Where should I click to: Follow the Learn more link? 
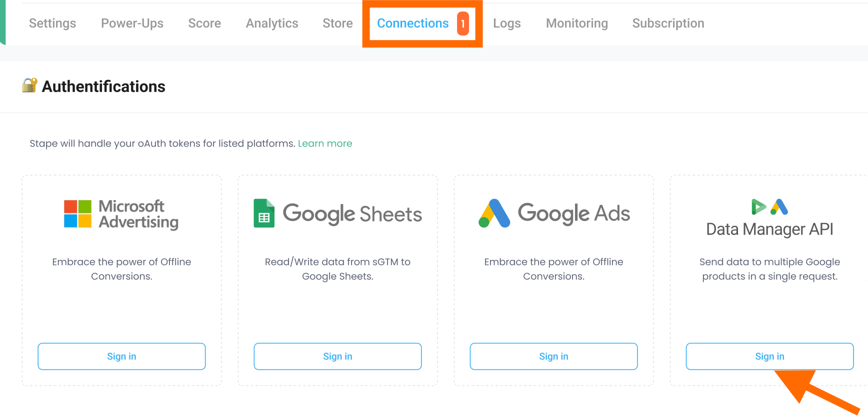(x=325, y=143)
